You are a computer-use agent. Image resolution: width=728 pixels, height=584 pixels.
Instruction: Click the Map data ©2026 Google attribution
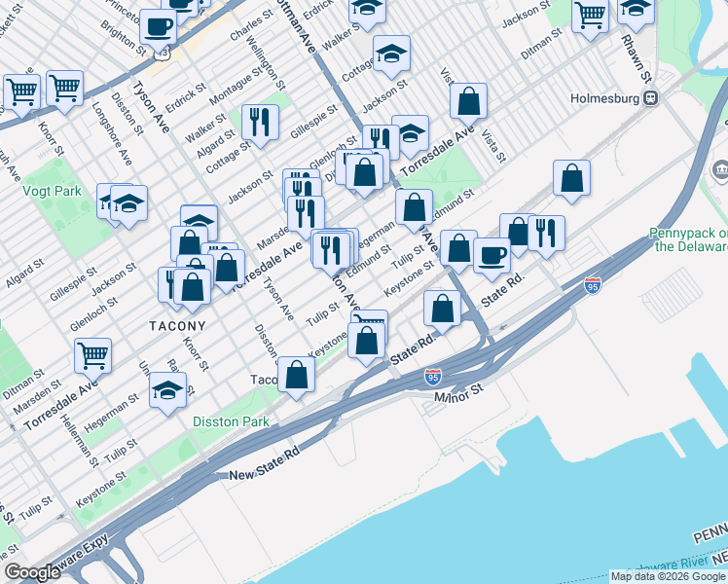click(669, 576)
